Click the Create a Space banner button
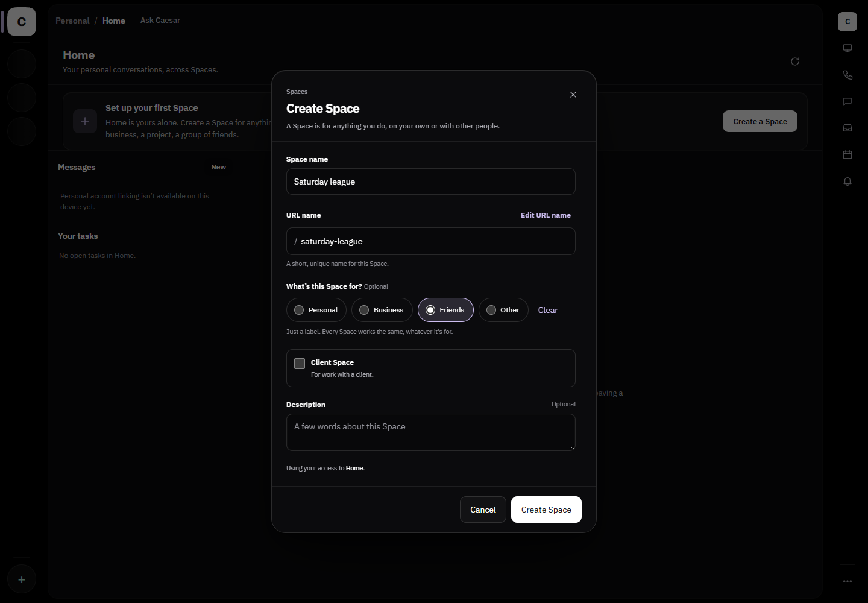Viewport: 868px width, 603px height. (760, 121)
